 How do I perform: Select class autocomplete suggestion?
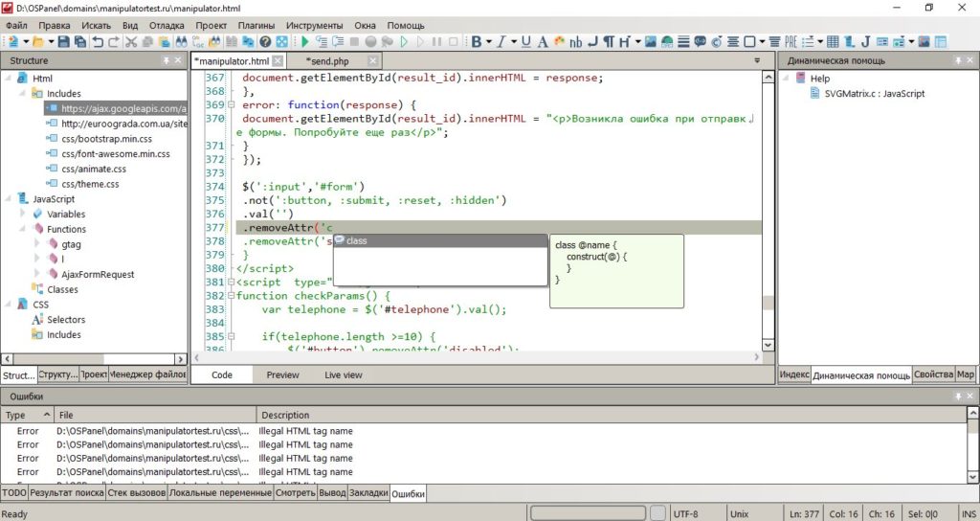tap(356, 240)
